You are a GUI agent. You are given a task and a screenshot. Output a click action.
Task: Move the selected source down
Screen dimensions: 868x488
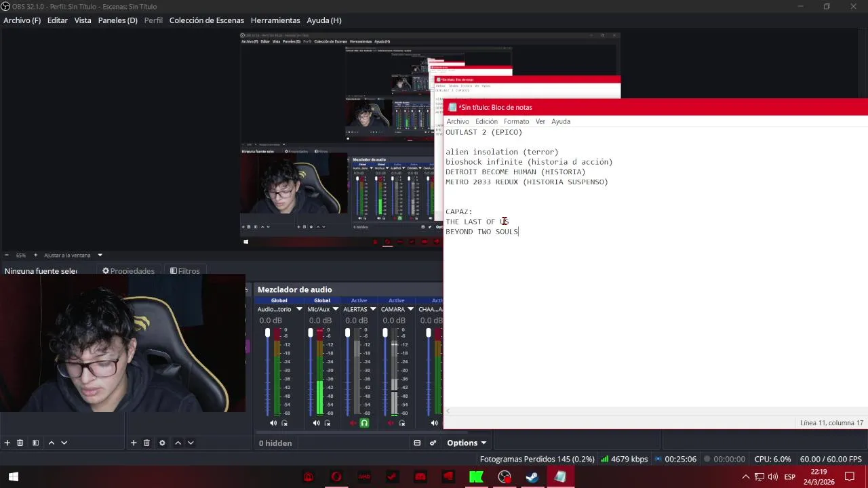tap(191, 443)
